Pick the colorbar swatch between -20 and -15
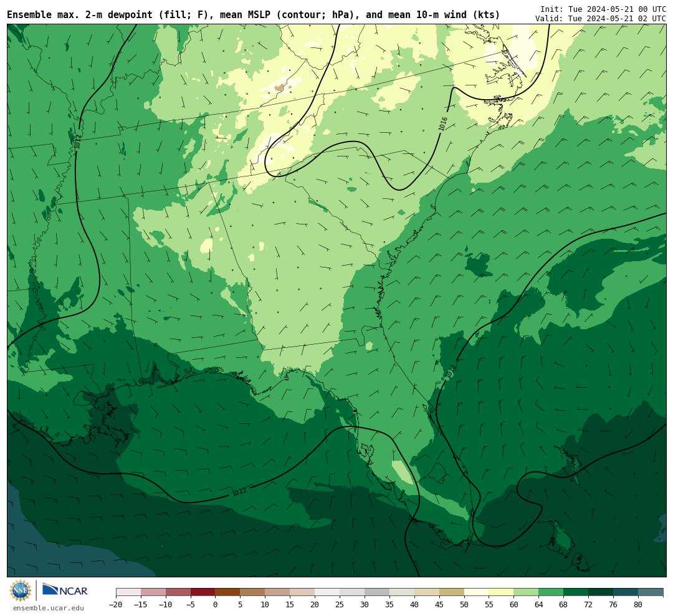673x616 pixels. pyautogui.click(x=128, y=592)
